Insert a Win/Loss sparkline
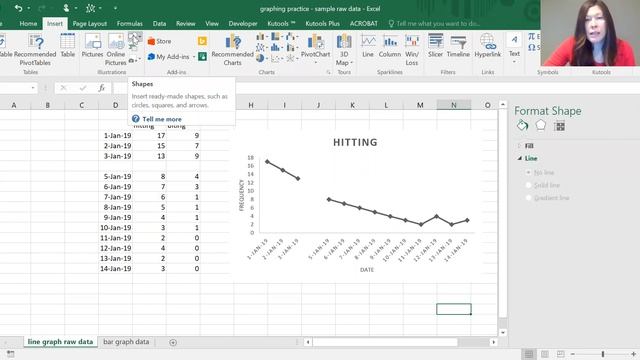640x360 pixels. click(412, 50)
